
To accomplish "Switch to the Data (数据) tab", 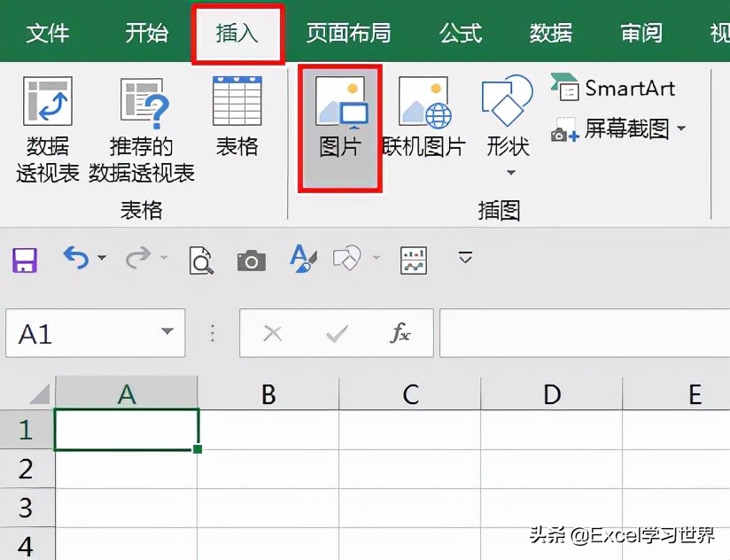I will click(x=551, y=33).
